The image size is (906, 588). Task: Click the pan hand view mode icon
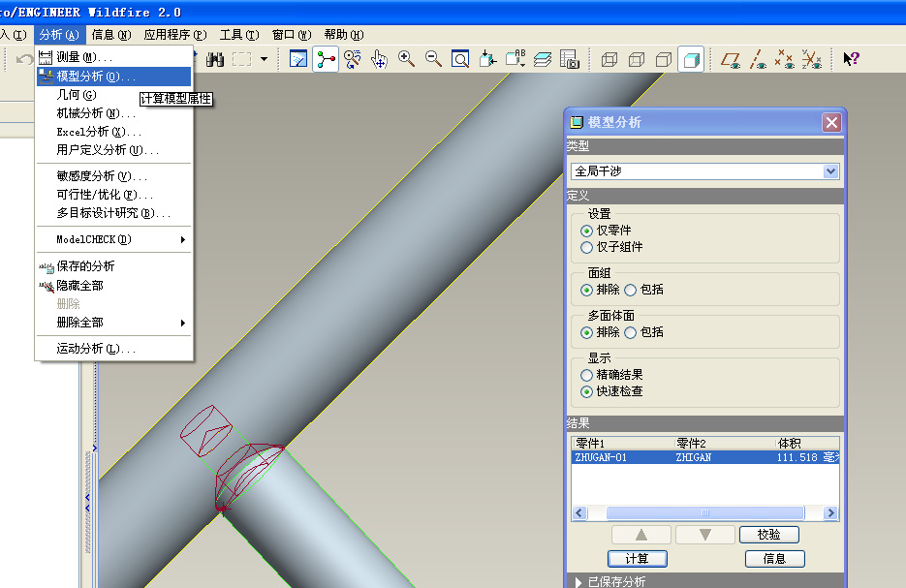click(379, 59)
